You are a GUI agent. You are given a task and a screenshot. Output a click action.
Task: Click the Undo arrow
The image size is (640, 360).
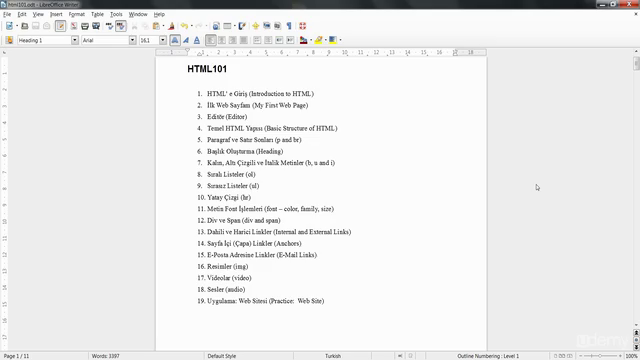[x=184, y=26]
